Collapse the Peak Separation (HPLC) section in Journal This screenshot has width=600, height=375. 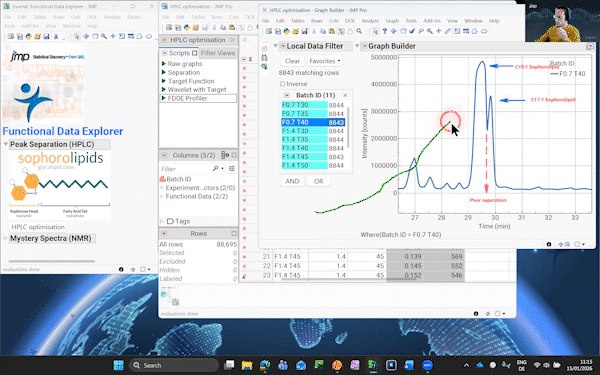pyautogui.click(x=6, y=144)
